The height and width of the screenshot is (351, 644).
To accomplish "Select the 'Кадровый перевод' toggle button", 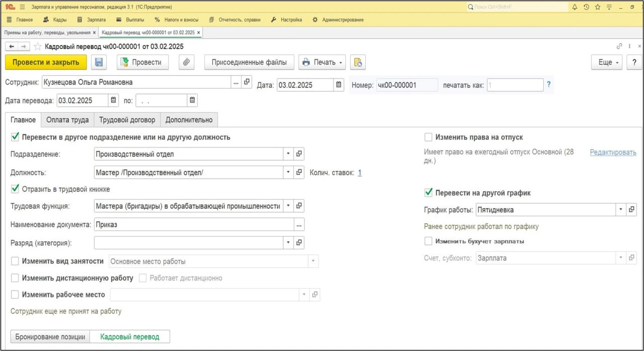I will [130, 336].
